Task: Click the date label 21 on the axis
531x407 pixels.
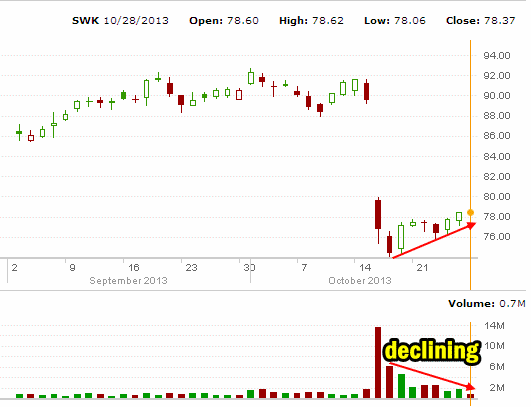Action: pos(422,268)
